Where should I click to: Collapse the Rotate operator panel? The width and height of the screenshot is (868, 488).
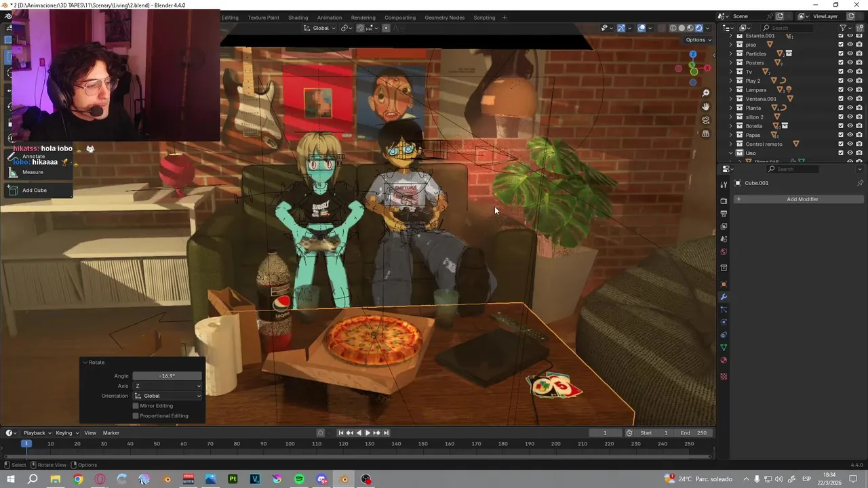click(x=85, y=363)
